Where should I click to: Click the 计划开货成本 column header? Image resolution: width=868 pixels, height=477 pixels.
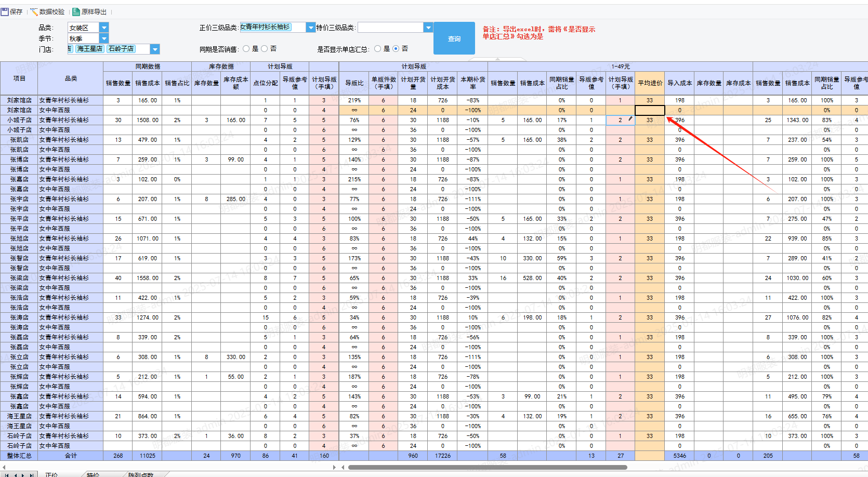[x=443, y=83]
